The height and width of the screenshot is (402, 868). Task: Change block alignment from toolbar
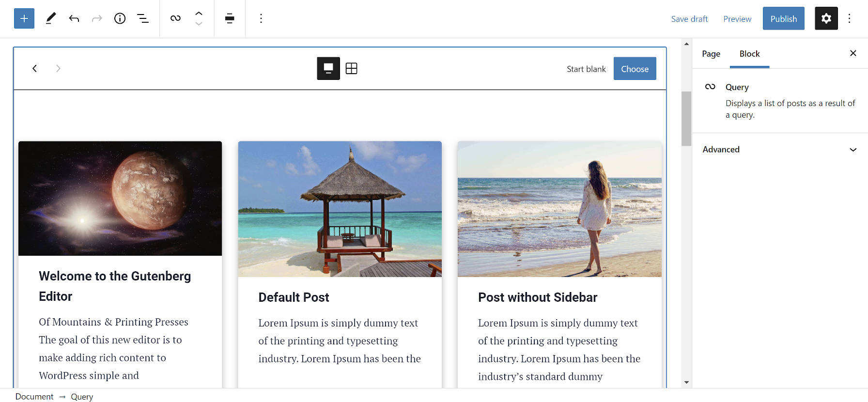tap(230, 18)
